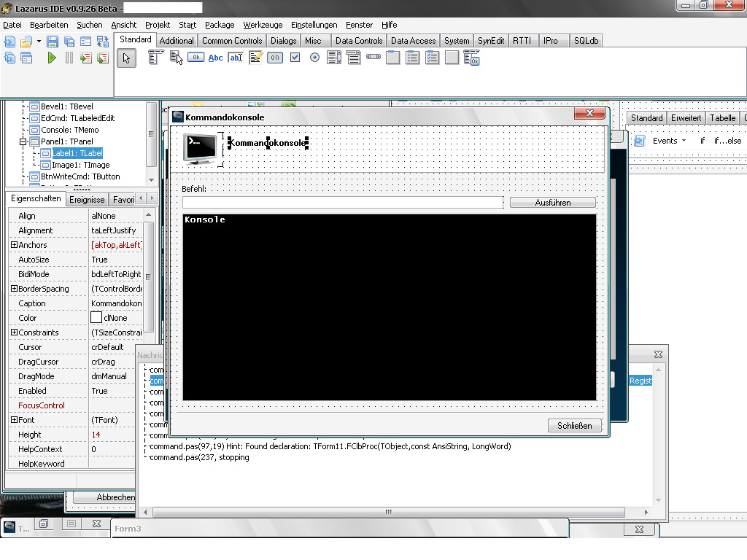747x560 pixels.
Task: Expand the BorderSpacing property
Action: (14, 289)
